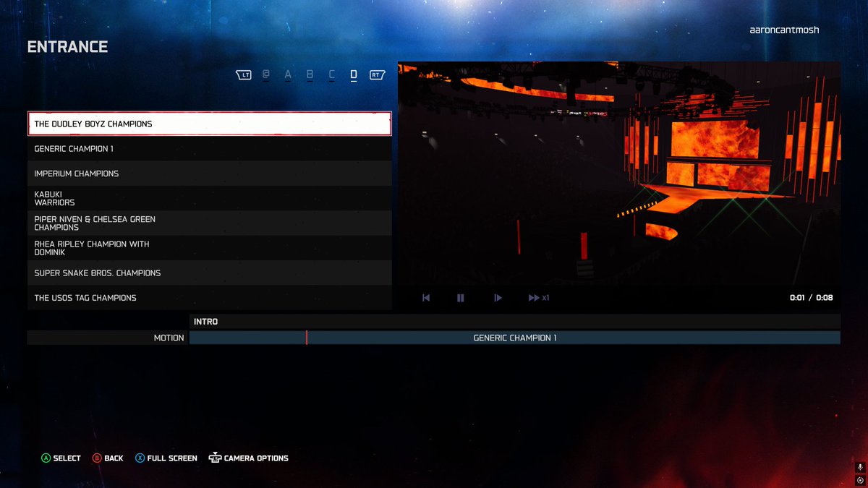Screen dimensions: 868x488
Task: Select The Usos Tag Champions entrance
Action: tap(210, 298)
